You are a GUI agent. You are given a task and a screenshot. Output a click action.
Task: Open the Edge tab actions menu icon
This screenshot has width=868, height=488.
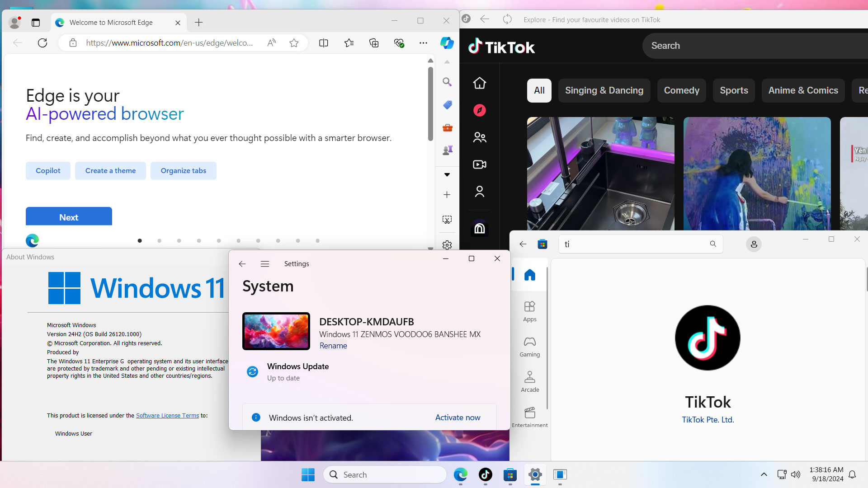pos(36,22)
